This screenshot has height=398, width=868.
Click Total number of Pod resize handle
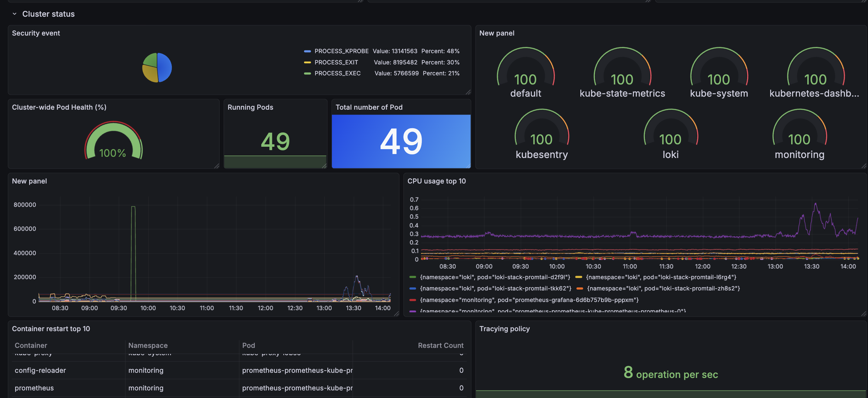pos(468,166)
